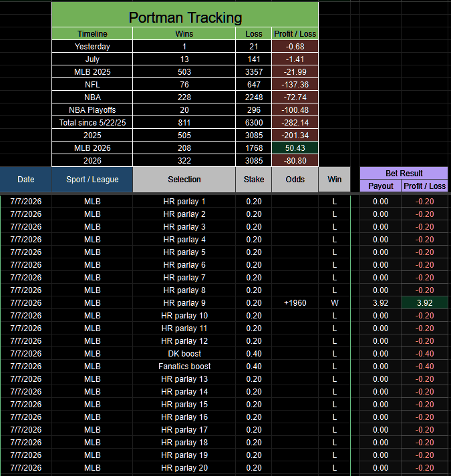Viewport: 451px width, 476px height.
Task: Select the empty odds cell for HR parlay 1
Action: (x=295, y=202)
